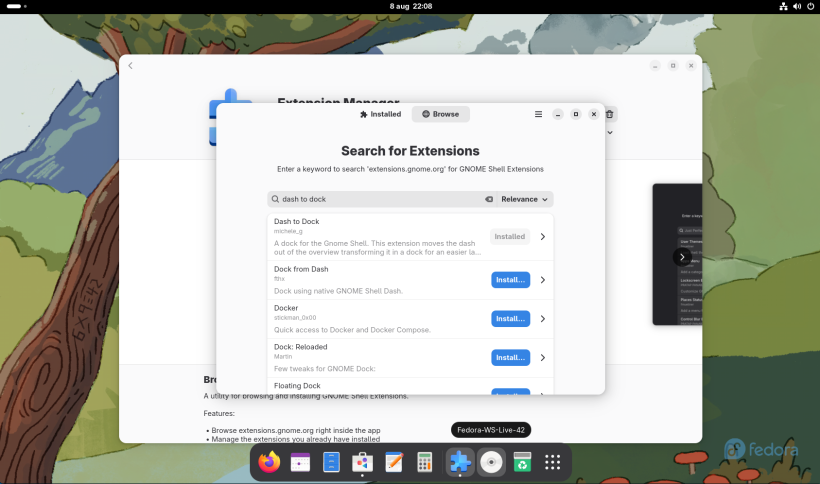Click the network icon in top bar
Screen dimensions: 820x484
pyautogui.click(x=783, y=6)
